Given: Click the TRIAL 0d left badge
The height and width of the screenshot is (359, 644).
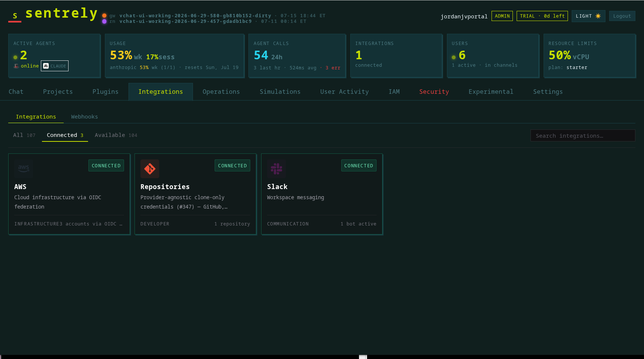Looking at the screenshot, I should [542, 16].
